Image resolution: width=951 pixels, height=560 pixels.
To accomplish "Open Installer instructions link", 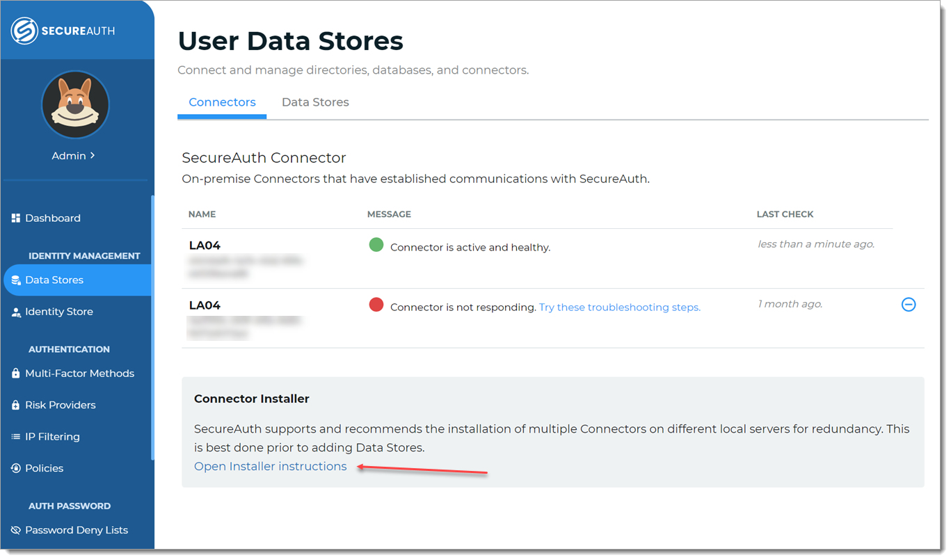I will (270, 466).
